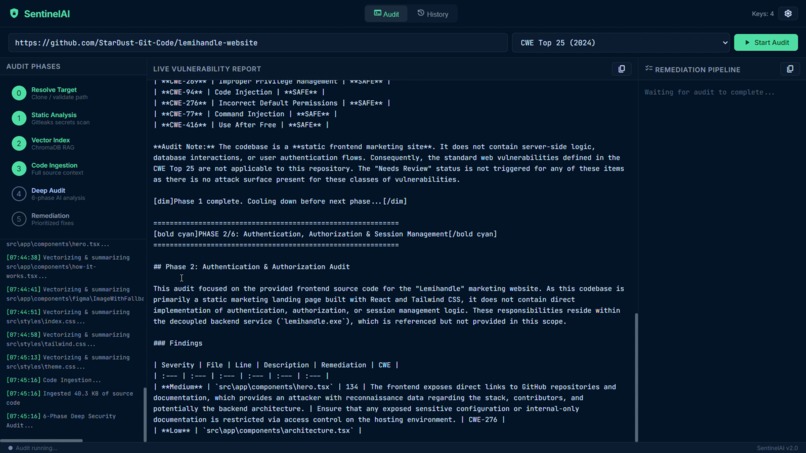The height and width of the screenshot is (453, 806).
Task: Click the Medium hero.tsx finding row
Action: point(384,403)
